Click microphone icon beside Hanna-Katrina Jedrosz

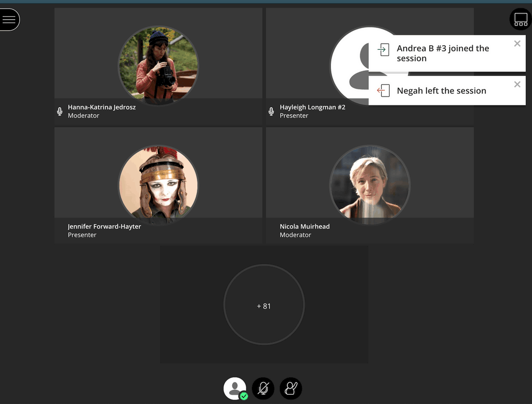click(x=60, y=111)
